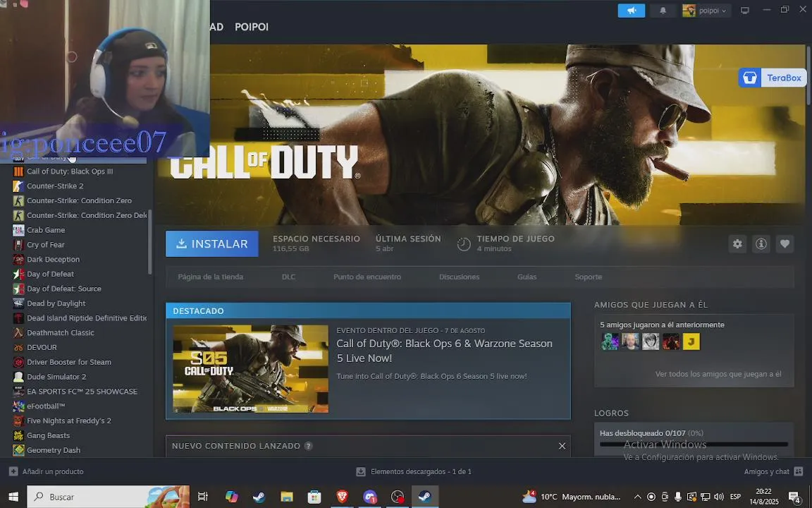812x508 pixels.
Task: Click the main page vertical scrollbar
Action: (x=808, y=75)
